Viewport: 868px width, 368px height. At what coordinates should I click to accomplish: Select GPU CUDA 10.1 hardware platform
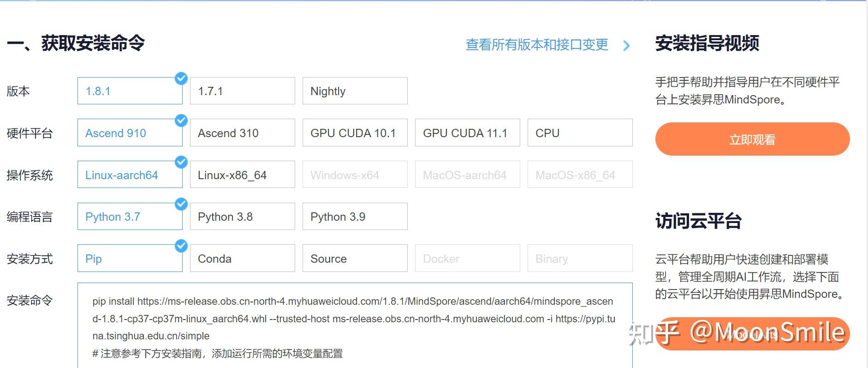coord(355,133)
